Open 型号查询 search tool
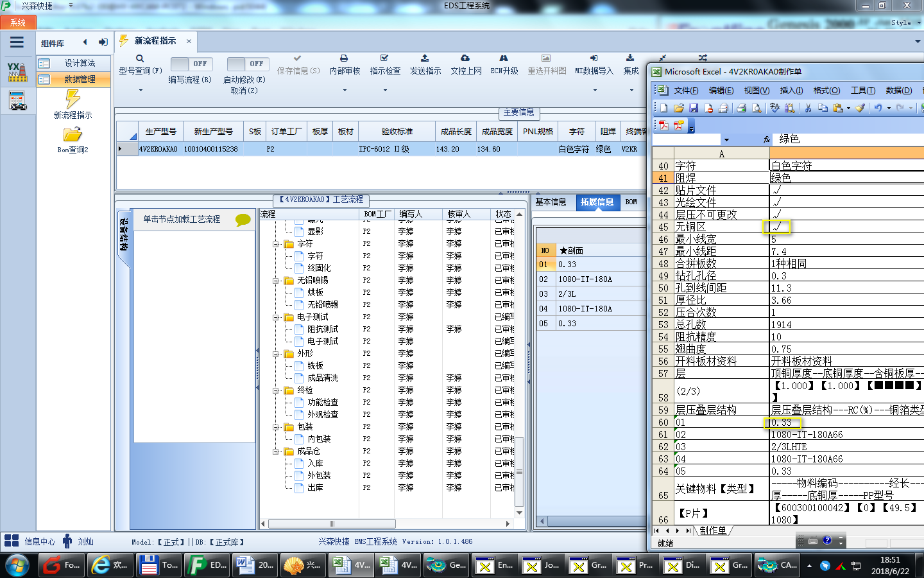The height and width of the screenshot is (578, 924). [x=140, y=58]
